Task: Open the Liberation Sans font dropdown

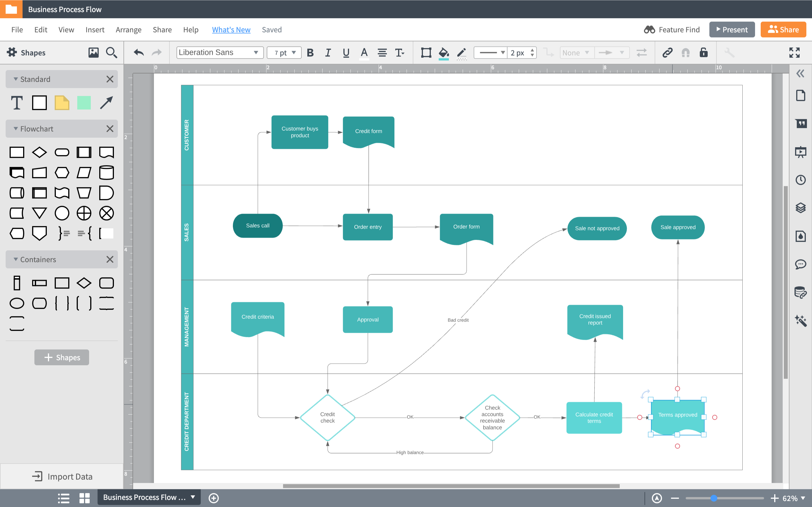Action: (220, 53)
